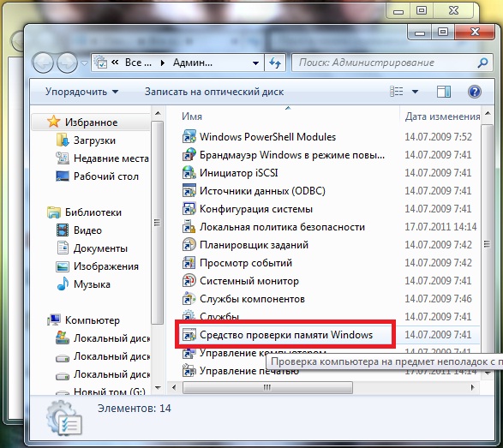This screenshot has width=503, height=448.
Task: Select the Службы компонентов icon
Action: coord(189,299)
